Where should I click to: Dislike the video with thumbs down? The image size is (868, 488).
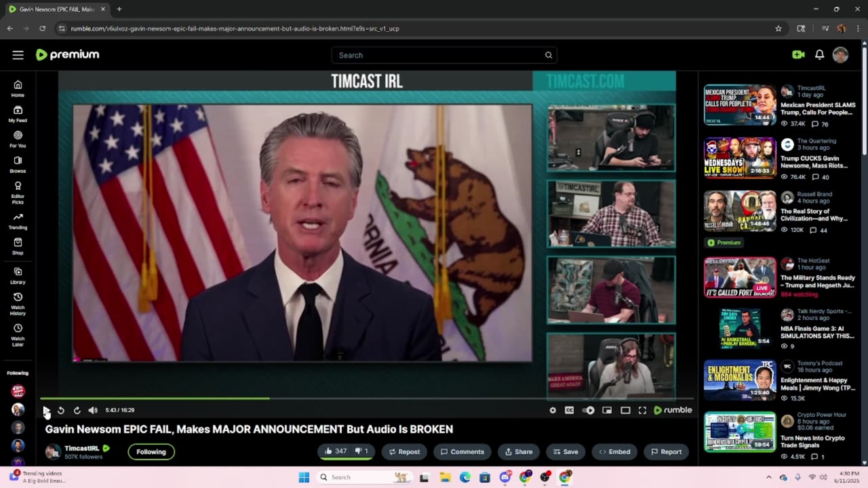[363, 451]
